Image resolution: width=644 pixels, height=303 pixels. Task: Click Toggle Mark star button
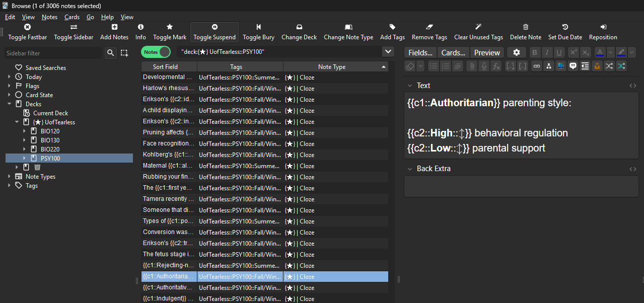(170, 32)
